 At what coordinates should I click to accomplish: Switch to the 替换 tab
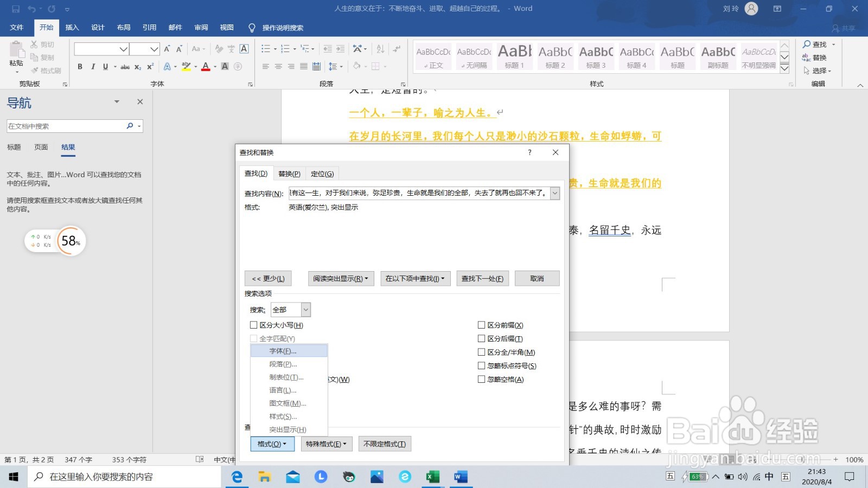click(290, 173)
